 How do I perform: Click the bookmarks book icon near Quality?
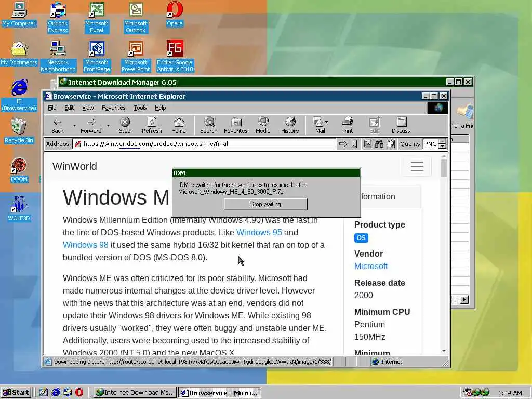(x=368, y=144)
